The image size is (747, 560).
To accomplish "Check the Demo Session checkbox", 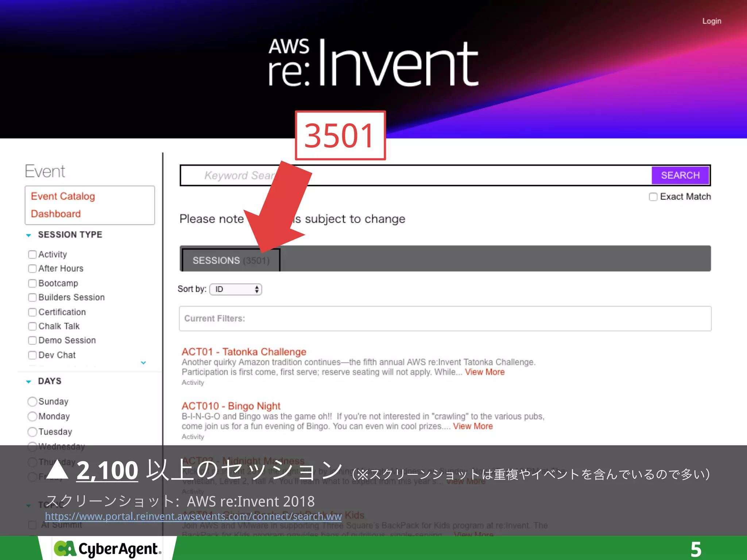I will pos(32,341).
